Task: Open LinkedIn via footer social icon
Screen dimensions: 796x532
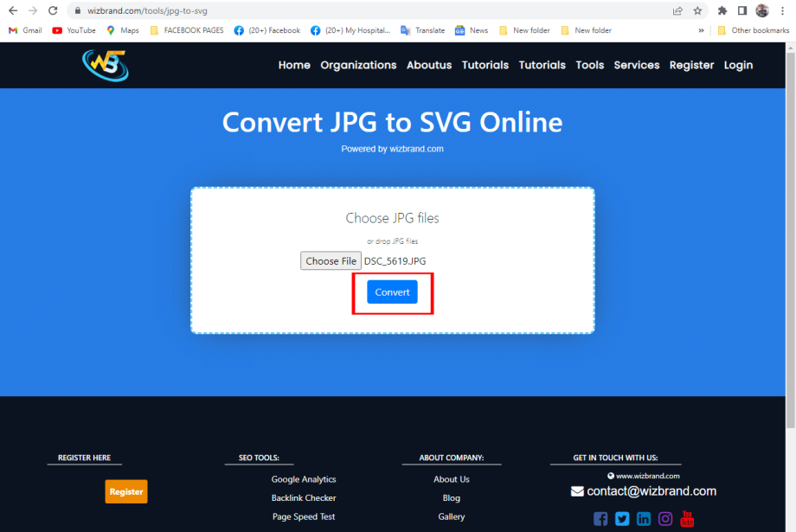Action: tap(644, 518)
